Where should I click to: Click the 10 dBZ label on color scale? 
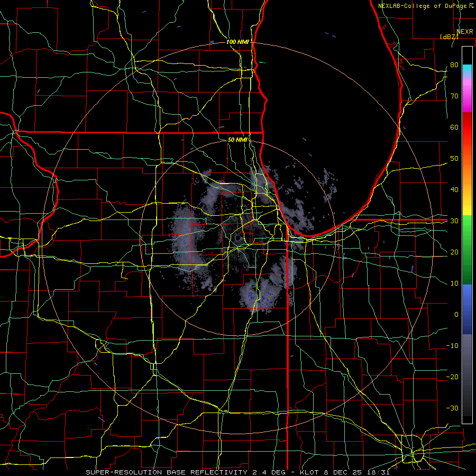pos(454,283)
